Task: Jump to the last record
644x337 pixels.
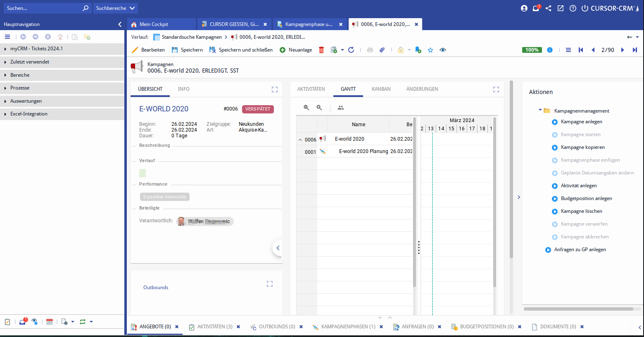Action: coord(635,50)
